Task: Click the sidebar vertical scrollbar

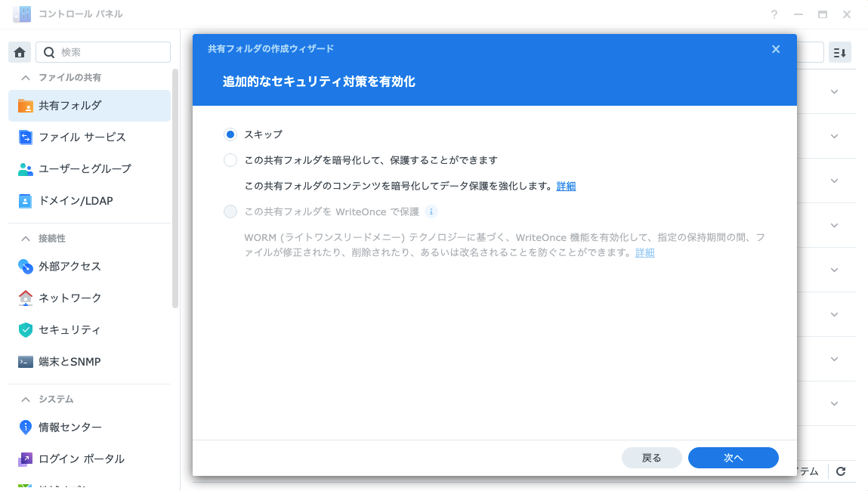Action: pos(175,188)
